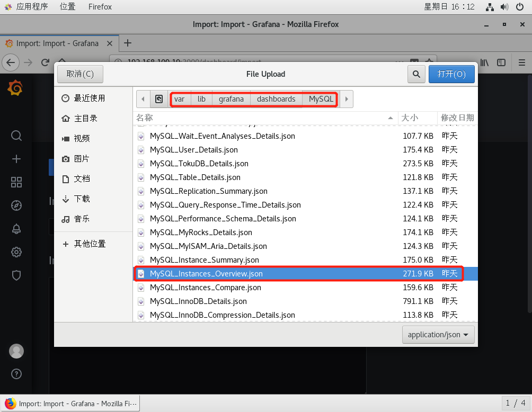Go to grafana in path bar

coord(231,99)
